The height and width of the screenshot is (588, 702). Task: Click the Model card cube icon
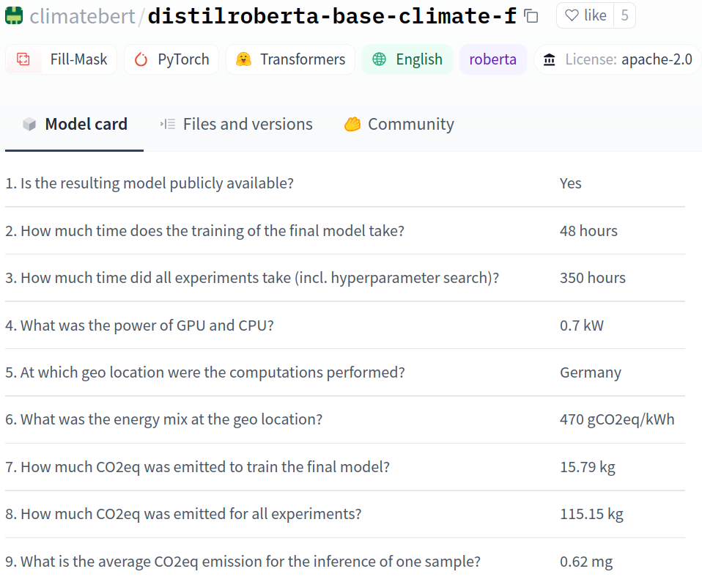click(x=29, y=124)
